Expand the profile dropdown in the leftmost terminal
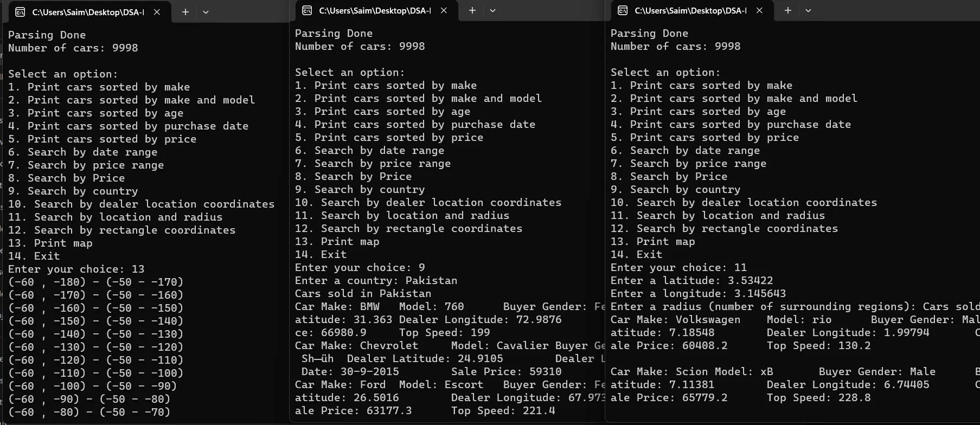 [206, 12]
